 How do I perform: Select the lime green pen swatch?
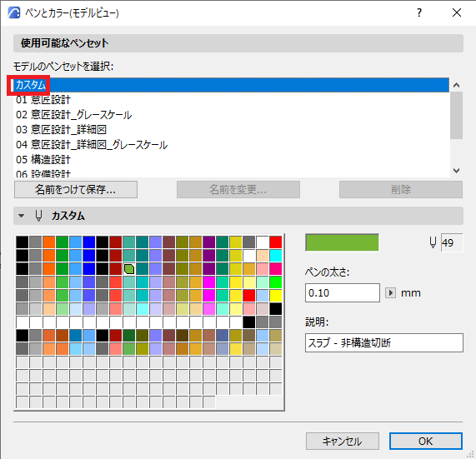point(276,282)
